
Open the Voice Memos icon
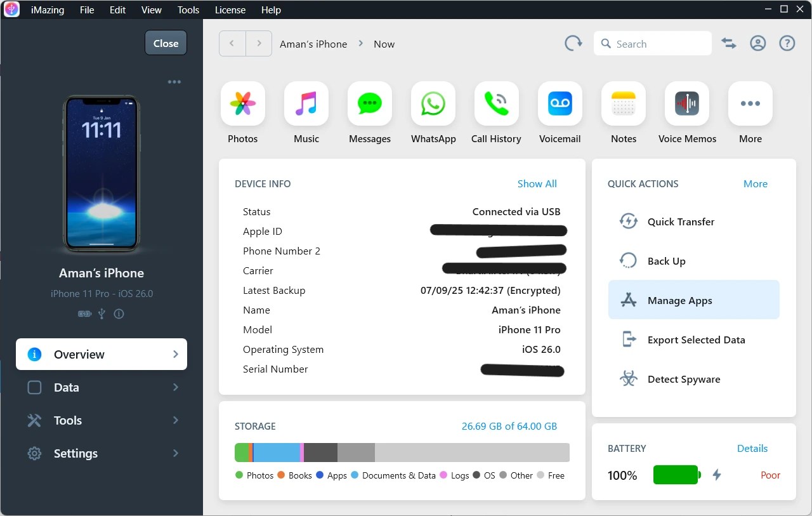(687, 103)
